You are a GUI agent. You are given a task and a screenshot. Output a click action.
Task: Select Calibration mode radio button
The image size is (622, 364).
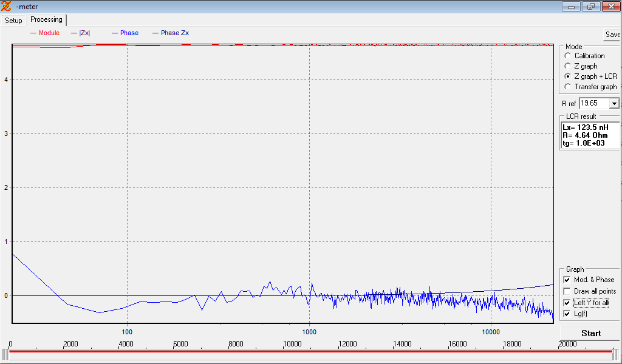pos(568,56)
